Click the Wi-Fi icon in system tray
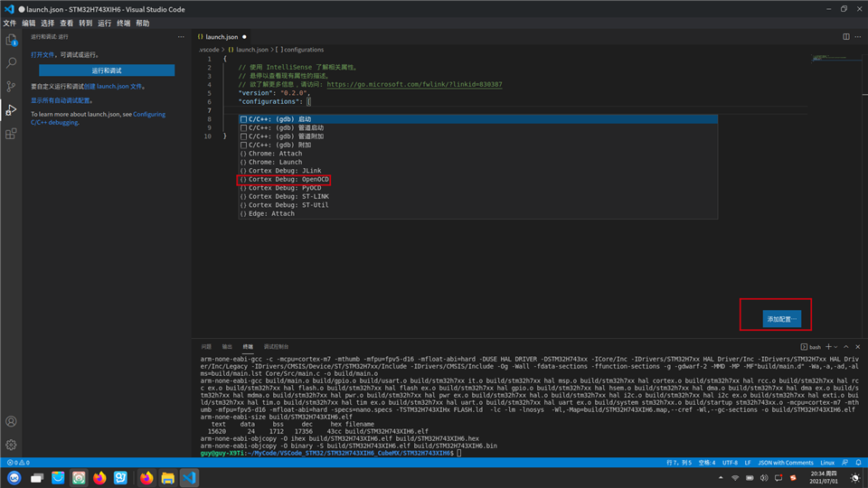Image resolution: width=868 pixels, height=488 pixels. (735, 478)
